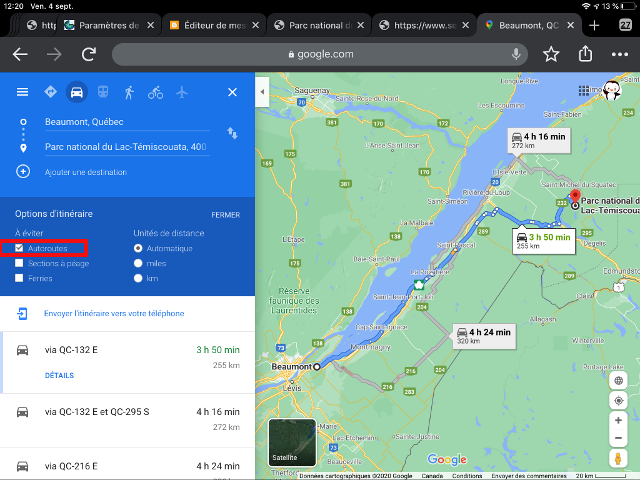Swap origin and destination
The height and width of the screenshot is (480, 640).
point(232,133)
